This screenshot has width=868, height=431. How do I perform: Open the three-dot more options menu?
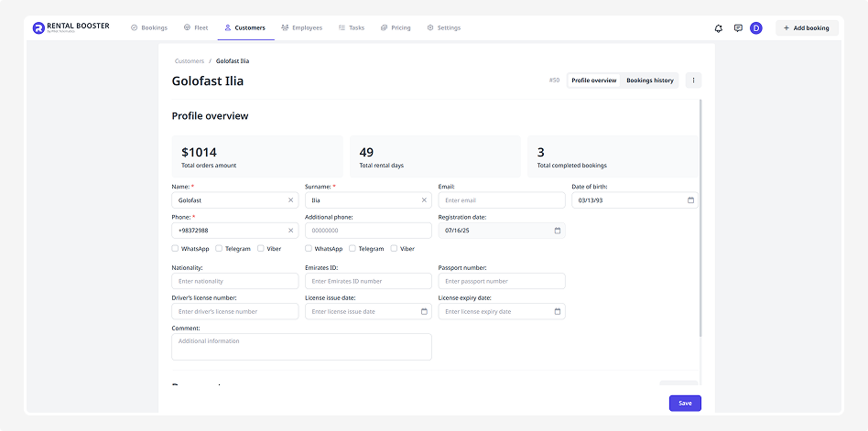point(693,81)
